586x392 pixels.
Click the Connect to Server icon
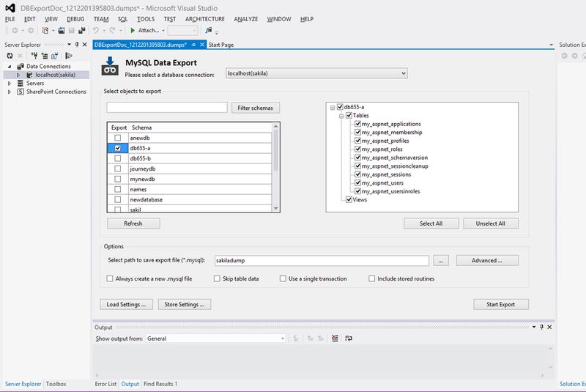[x=45, y=56]
